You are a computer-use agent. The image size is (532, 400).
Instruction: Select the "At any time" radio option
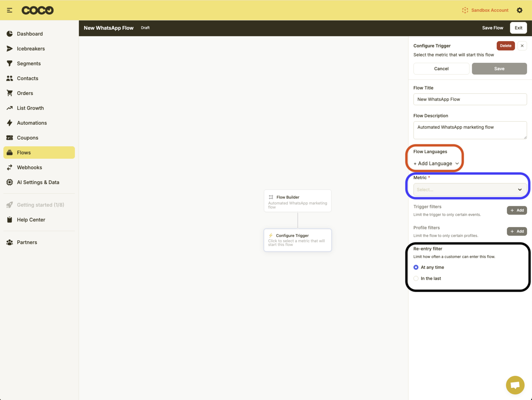tap(416, 267)
